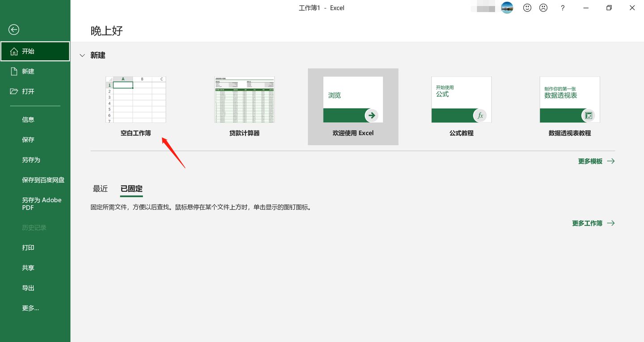644x342 pixels.
Task: Minimize the Excel window
Action: 587,8
